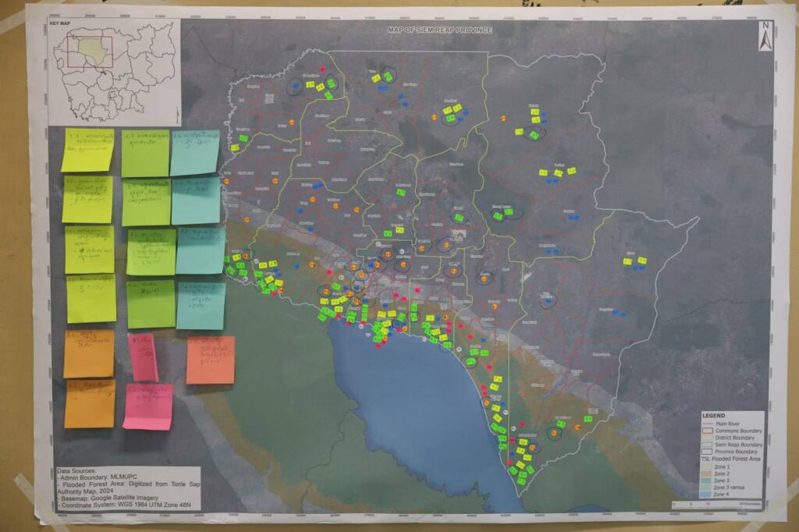Click the Map of Siem Reap Province title
Screen dimensions: 799x532
(x=439, y=30)
